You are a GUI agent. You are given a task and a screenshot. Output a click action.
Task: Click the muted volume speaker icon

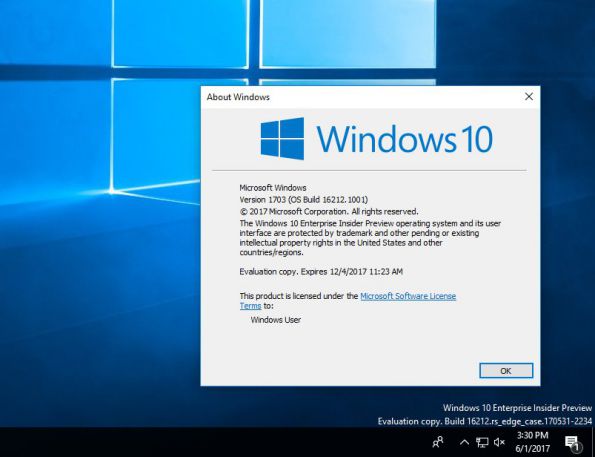(x=499, y=442)
